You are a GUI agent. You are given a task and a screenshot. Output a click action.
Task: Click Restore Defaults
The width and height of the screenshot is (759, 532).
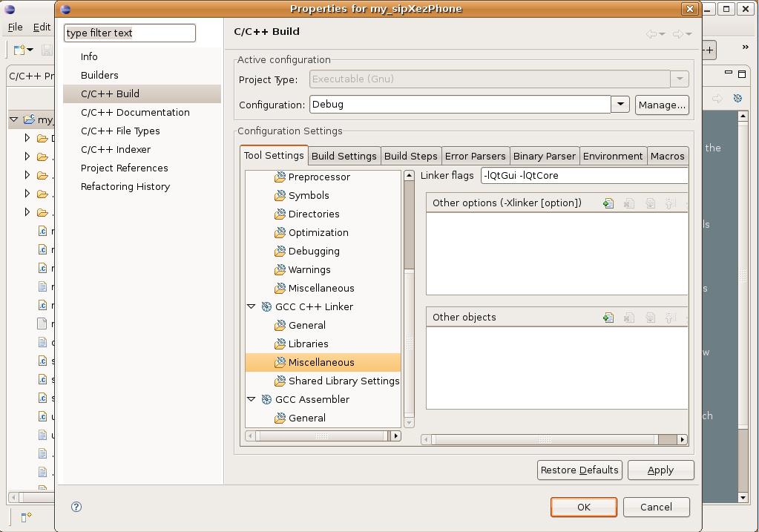coord(579,470)
